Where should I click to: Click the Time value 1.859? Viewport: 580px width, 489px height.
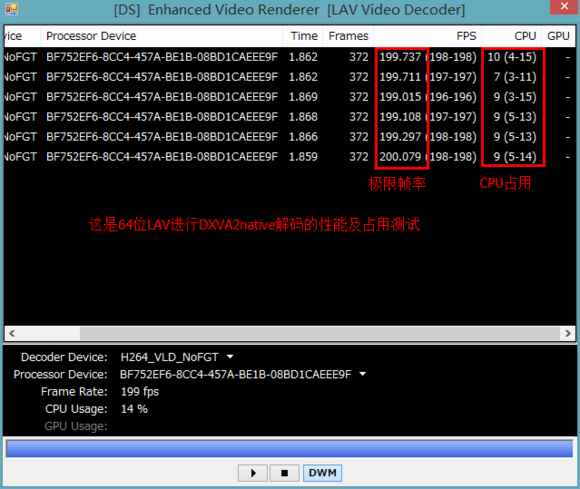tap(303, 157)
